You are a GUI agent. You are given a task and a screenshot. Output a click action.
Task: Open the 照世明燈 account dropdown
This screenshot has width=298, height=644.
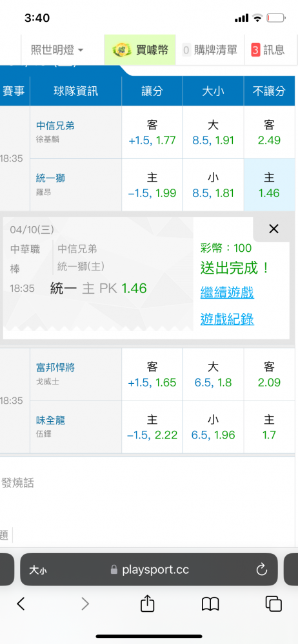pyautogui.click(x=57, y=50)
